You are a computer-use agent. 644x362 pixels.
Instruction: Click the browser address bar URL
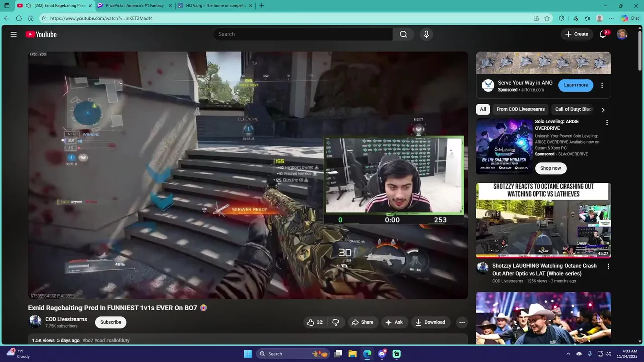pos(101,18)
